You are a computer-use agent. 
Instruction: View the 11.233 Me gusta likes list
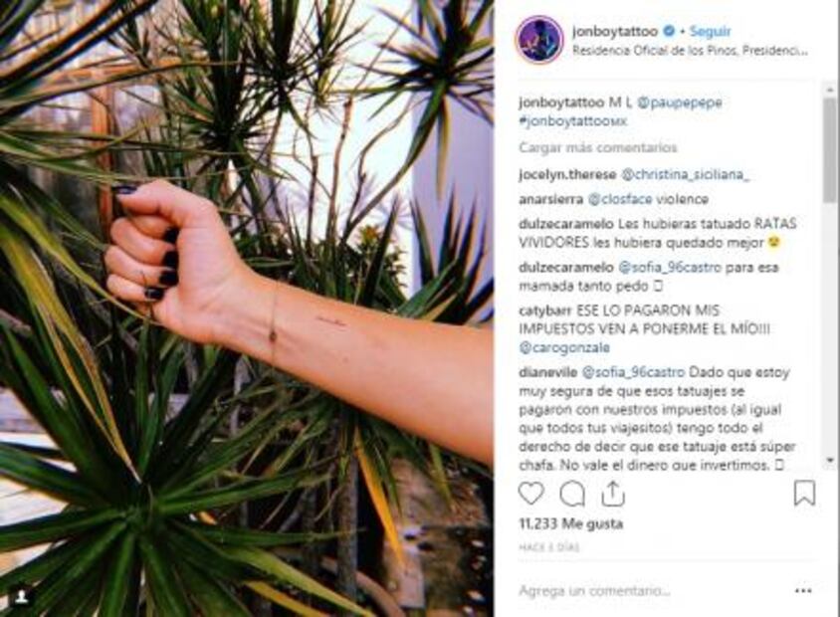coord(570,523)
